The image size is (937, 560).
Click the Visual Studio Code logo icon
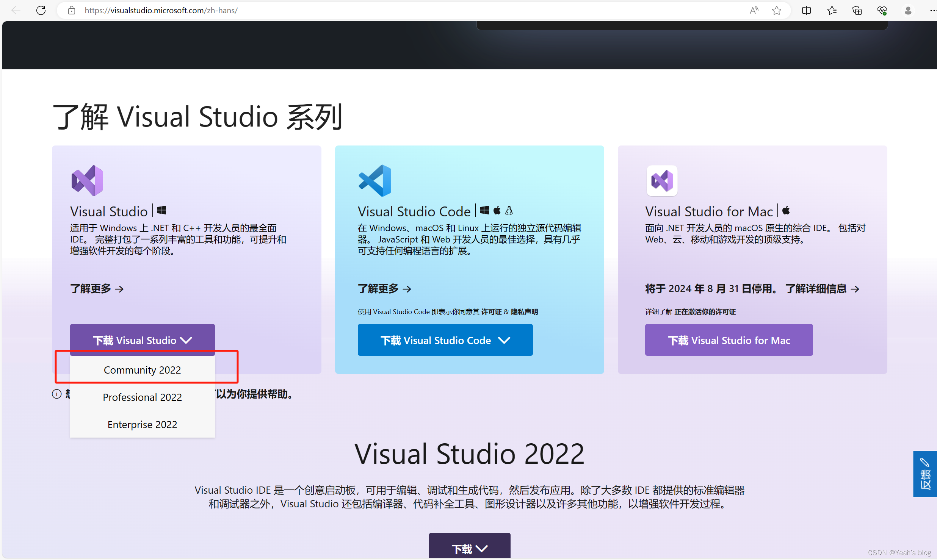374,181
